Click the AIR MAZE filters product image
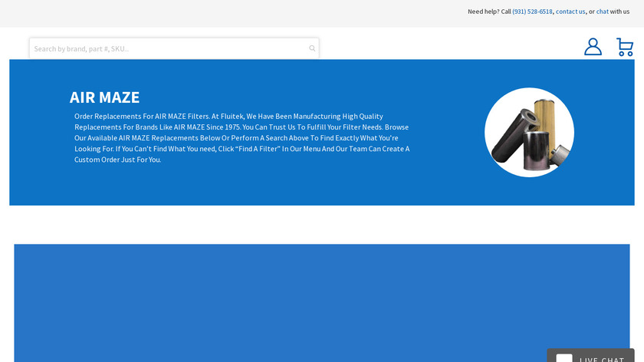Screen dimensions: 644x362 [530, 133]
